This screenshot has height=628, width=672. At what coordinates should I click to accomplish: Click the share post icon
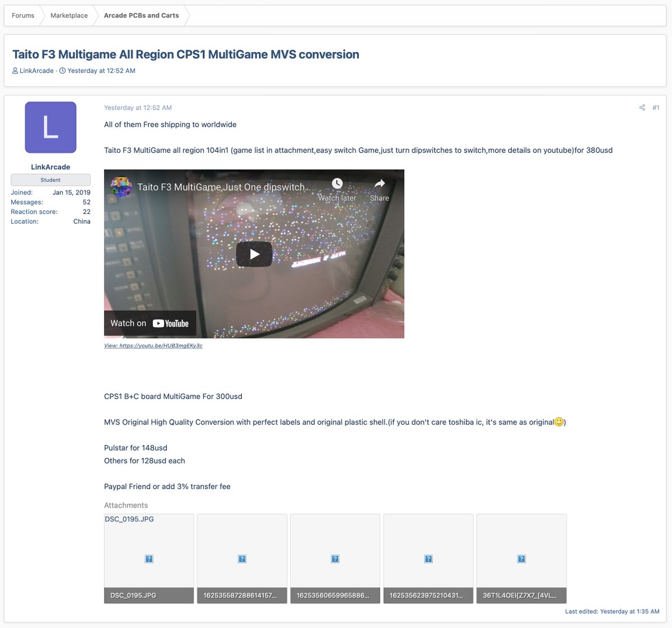(x=642, y=108)
